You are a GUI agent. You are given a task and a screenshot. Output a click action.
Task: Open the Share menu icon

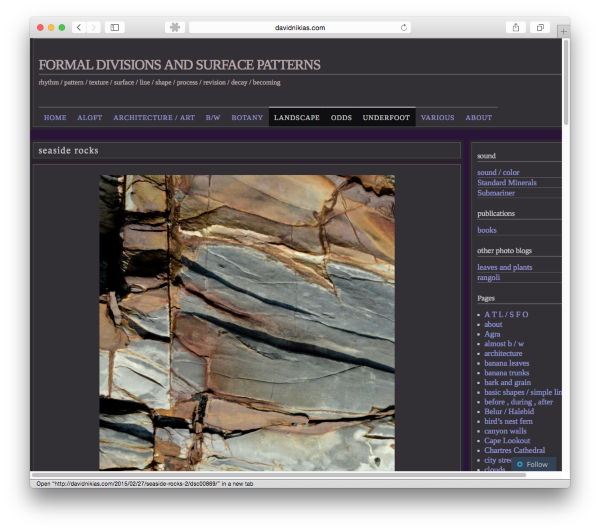point(516,27)
